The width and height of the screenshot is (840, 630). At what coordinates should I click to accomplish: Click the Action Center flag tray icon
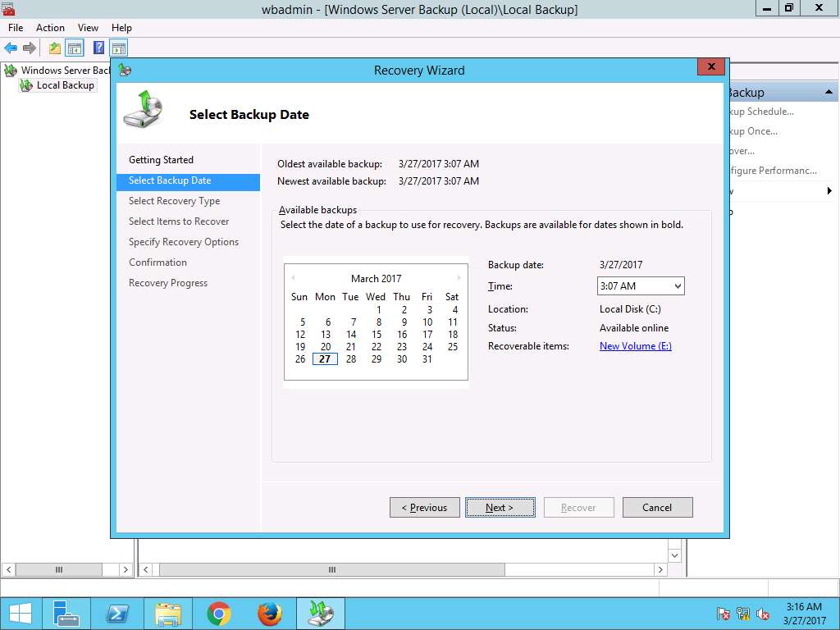(x=723, y=614)
